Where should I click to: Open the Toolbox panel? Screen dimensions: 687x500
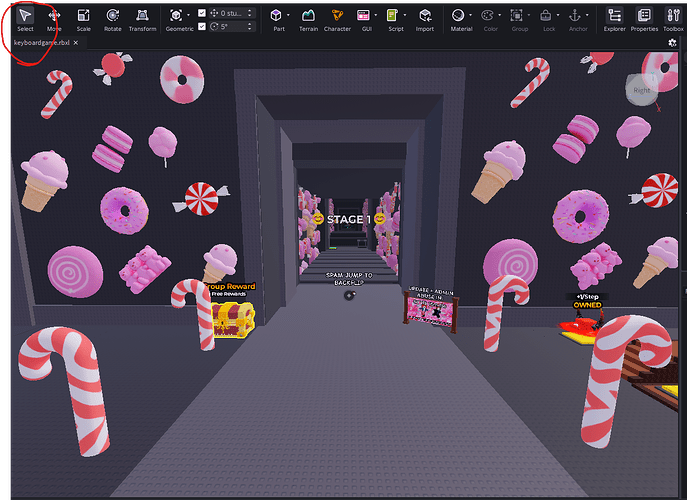(673, 20)
